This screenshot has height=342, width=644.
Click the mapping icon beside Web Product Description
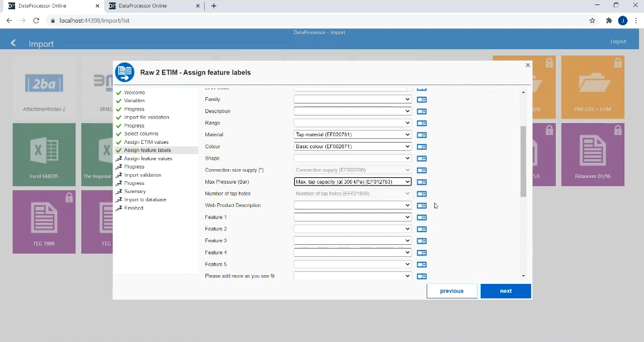[x=422, y=206]
